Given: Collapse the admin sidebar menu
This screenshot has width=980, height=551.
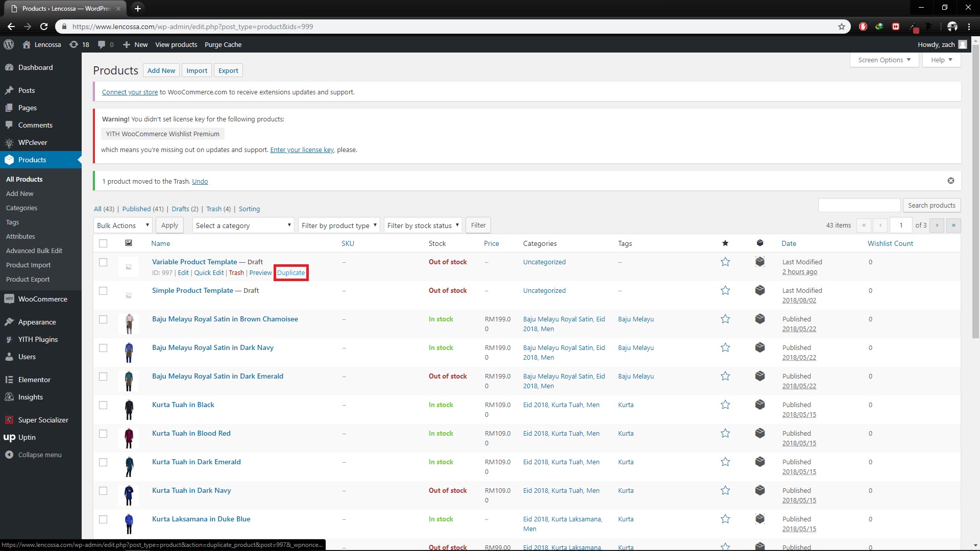Looking at the screenshot, I should pos(41,455).
